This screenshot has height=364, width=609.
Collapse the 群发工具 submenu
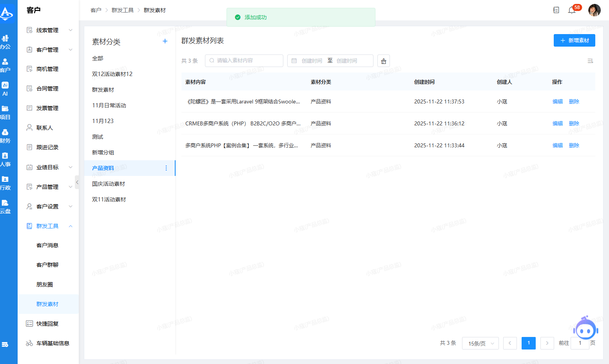pyautogui.click(x=49, y=226)
